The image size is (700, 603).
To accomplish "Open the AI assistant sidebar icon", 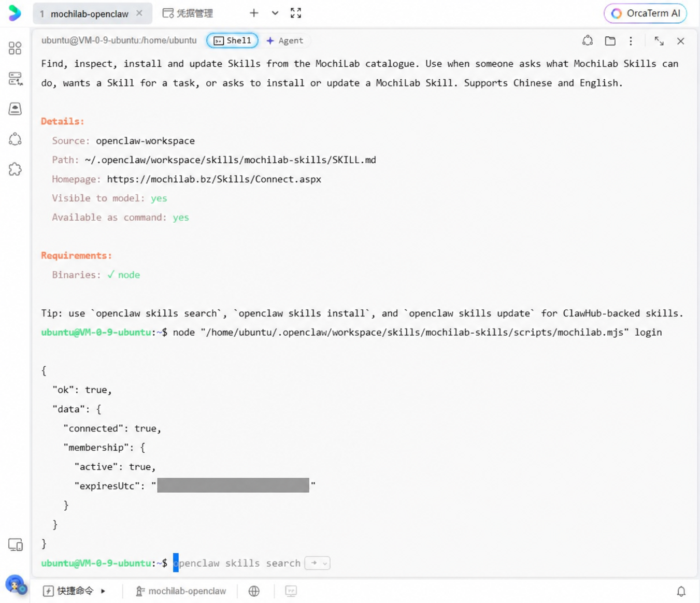I will pos(15,139).
